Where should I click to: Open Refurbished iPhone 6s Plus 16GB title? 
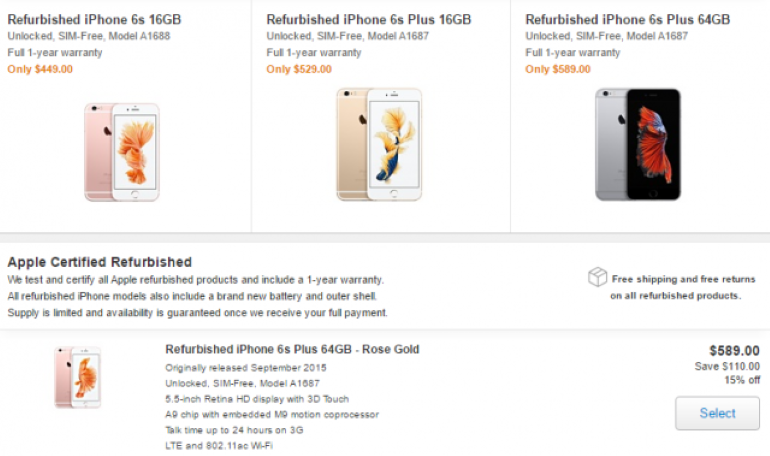pyautogui.click(x=368, y=19)
